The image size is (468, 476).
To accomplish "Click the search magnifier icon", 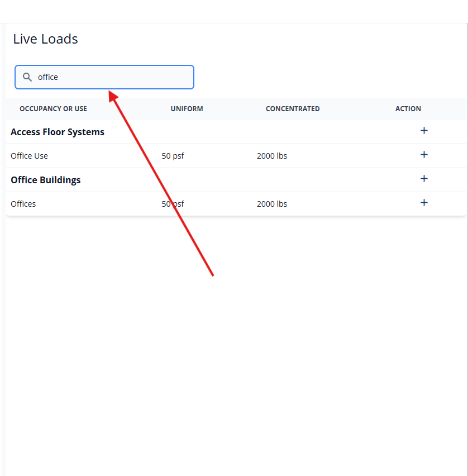I will point(27,77).
